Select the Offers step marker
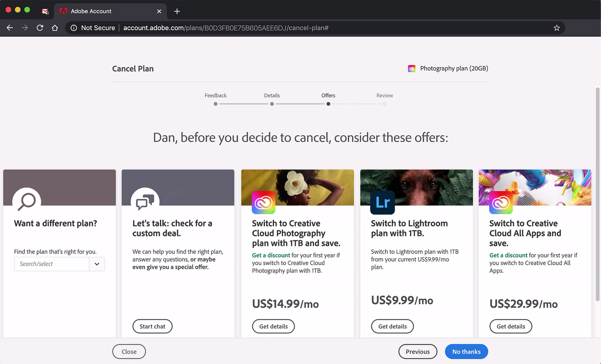 click(328, 104)
